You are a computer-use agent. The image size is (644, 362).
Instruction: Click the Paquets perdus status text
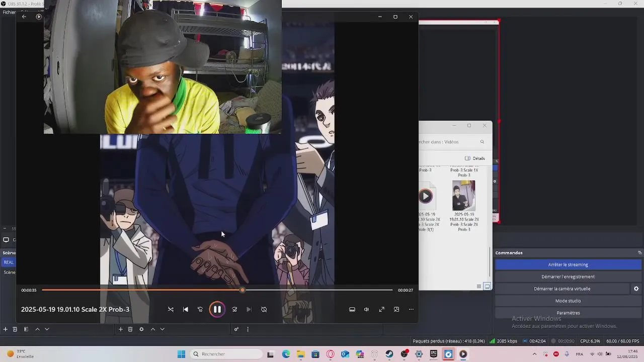(449, 341)
